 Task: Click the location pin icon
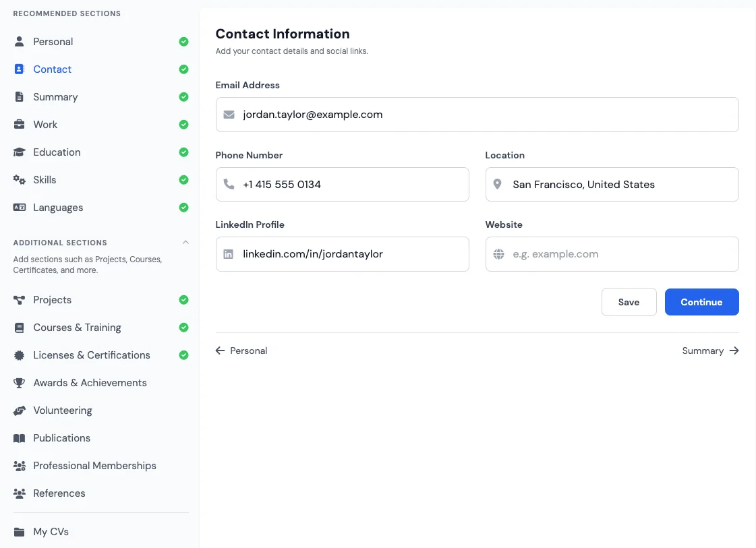498,184
